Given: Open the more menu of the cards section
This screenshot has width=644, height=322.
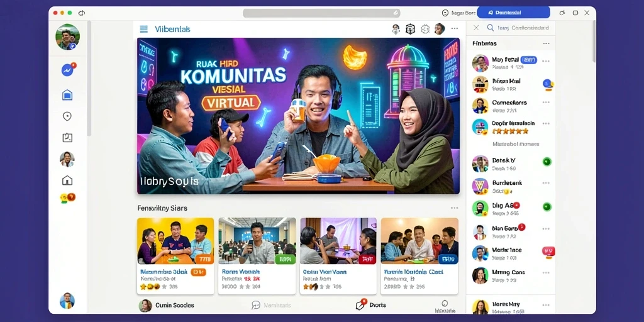Looking at the screenshot, I should pos(454,208).
